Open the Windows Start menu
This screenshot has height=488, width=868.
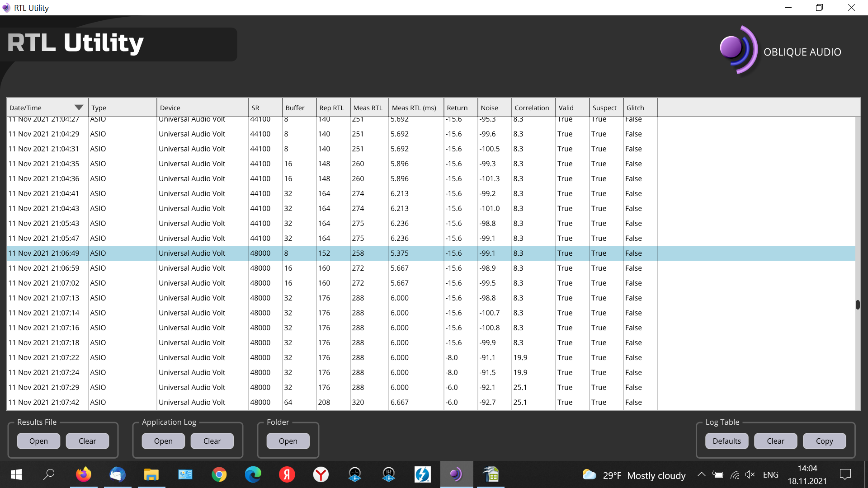pos(16,474)
